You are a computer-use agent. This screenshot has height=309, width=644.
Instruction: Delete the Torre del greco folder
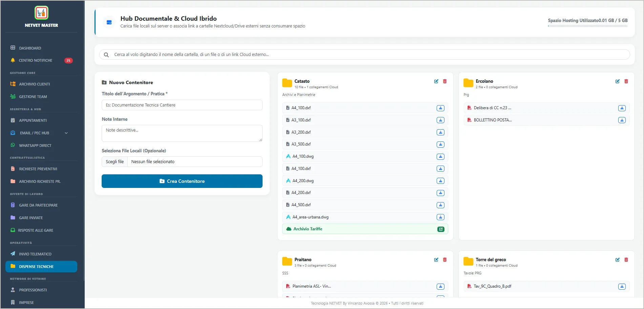tap(626, 260)
